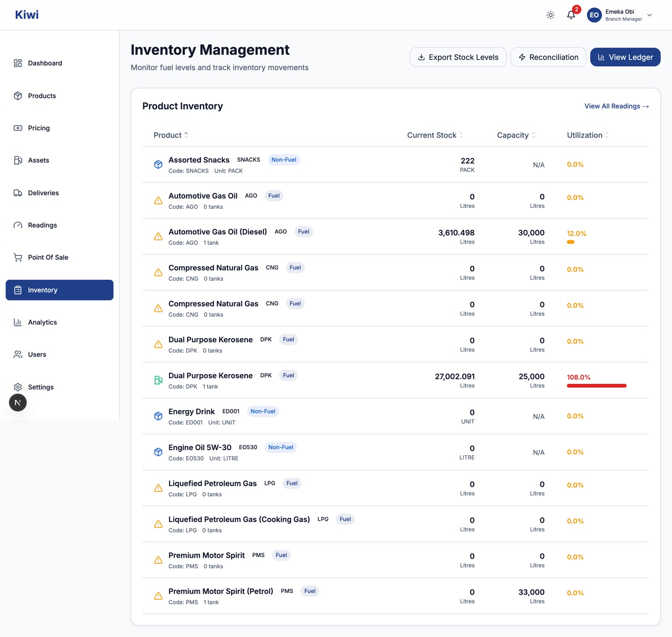Sort table by Current Stock column
Screen dimensions: 672x637
[x=435, y=135]
